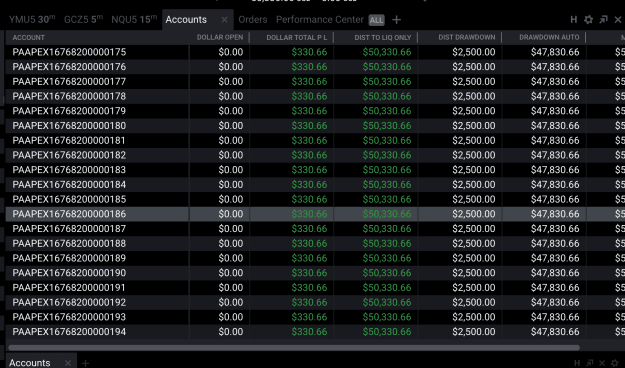
Task: Add a tab in the bottom panel
Action: pos(85,363)
